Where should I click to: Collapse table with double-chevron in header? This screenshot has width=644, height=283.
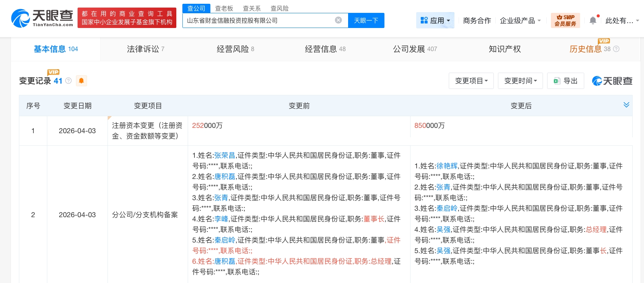pos(626,105)
